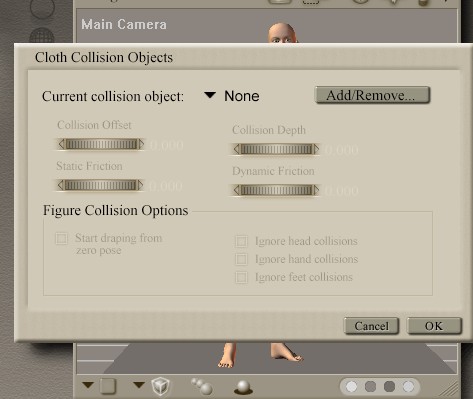Adjust the Collision Offset slider
The image size is (473, 399).
click(x=101, y=144)
